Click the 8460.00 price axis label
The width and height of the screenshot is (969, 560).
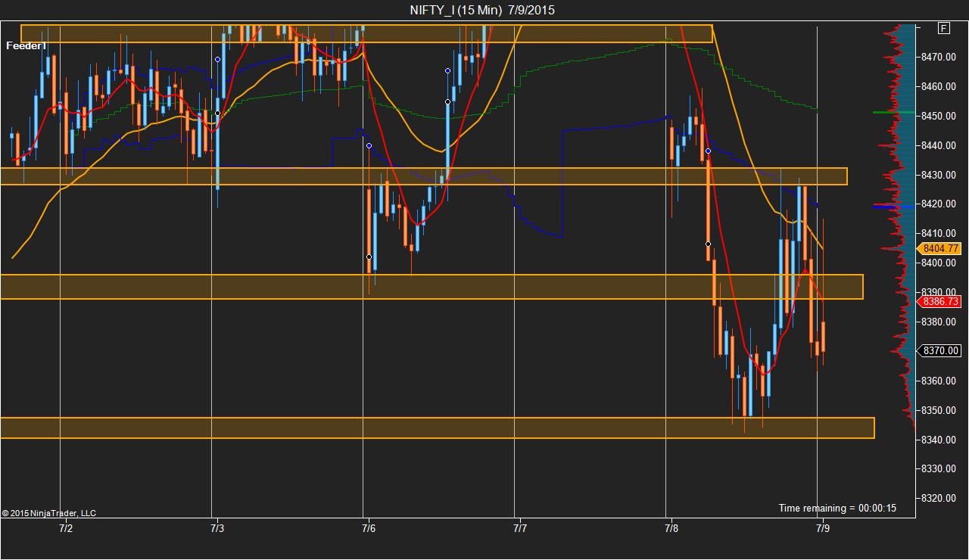coord(938,86)
